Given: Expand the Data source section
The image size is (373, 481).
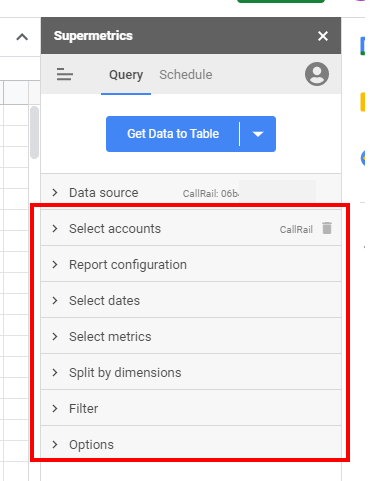Looking at the screenshot, I should tap(191, 193).
